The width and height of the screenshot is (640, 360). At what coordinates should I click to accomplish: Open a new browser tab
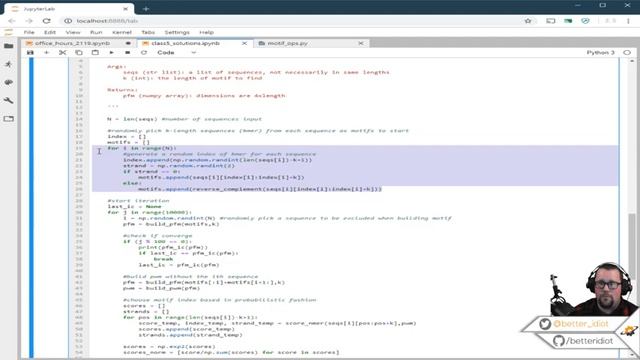point(146,9)
